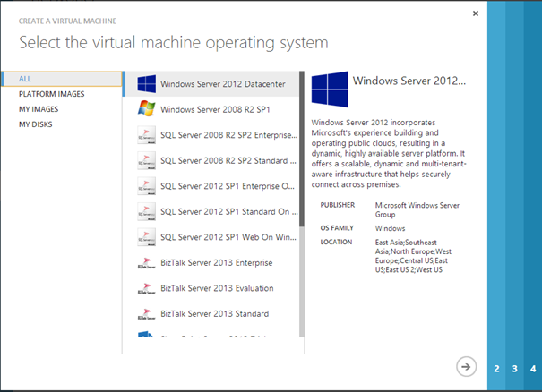Image resolution: width=542 pixels, height=392 pixels.
Task: Click BizTalk Server 2013 Enterprise icon
Action: pos(147,263)
